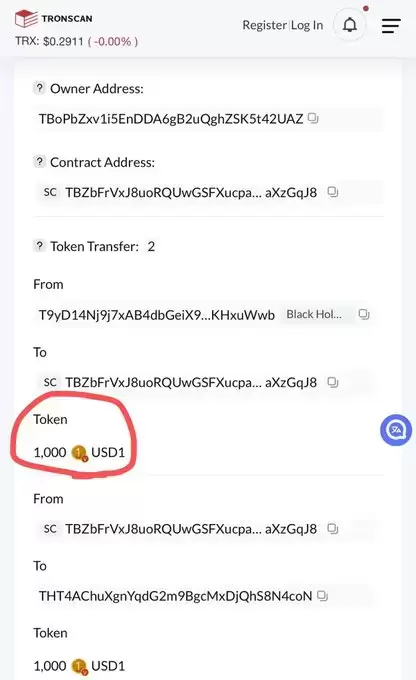416x680 pixels.
Task: Open the hamburger menu
Action: click(x=390, y=26)
